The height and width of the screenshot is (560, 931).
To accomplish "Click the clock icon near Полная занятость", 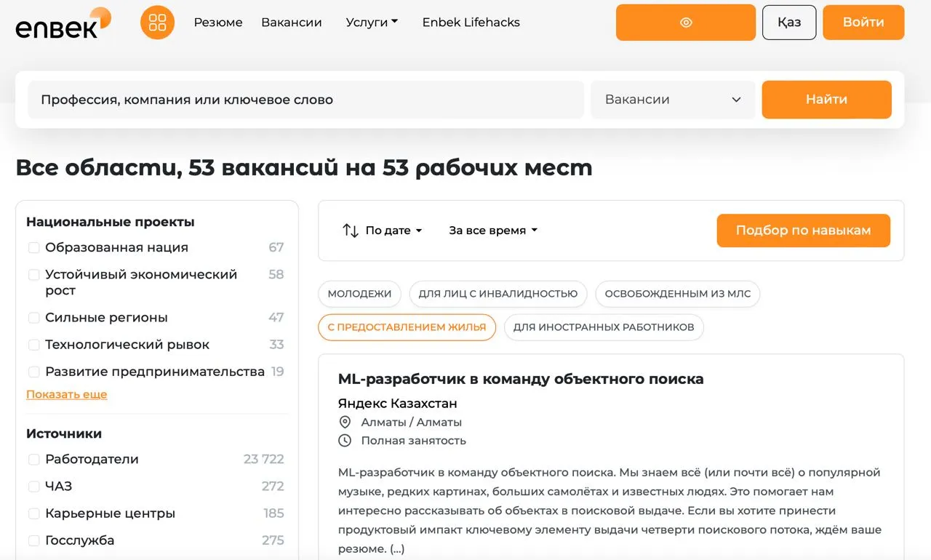I will pyautogui.click(x=345, y=441).
